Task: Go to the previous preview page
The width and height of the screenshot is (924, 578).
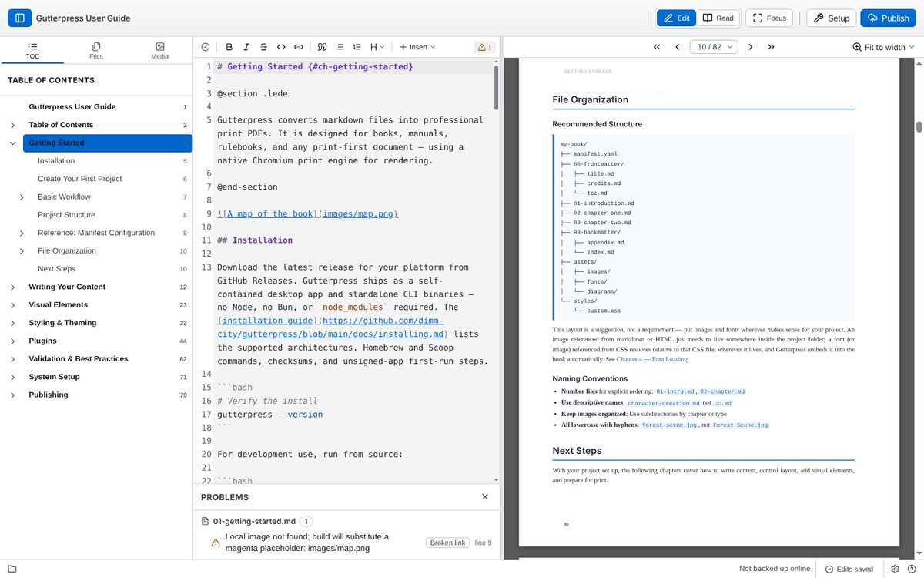Action: tap(678, 47)
